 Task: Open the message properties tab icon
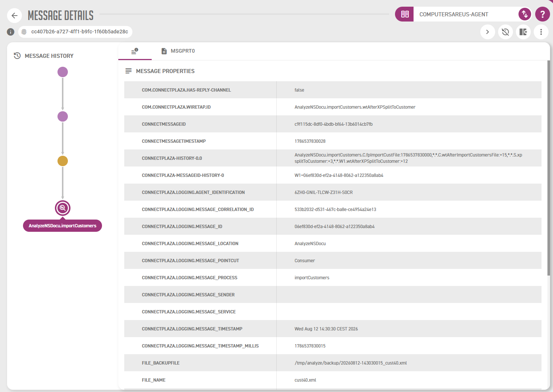point(135,51)
